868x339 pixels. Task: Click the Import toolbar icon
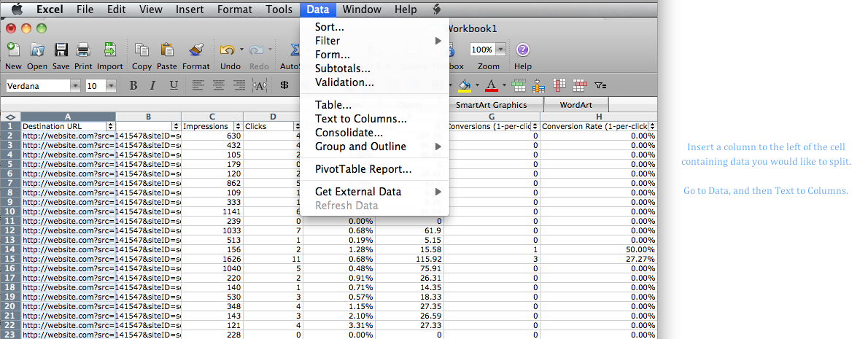pyautogui.click(x=109, y=50)
